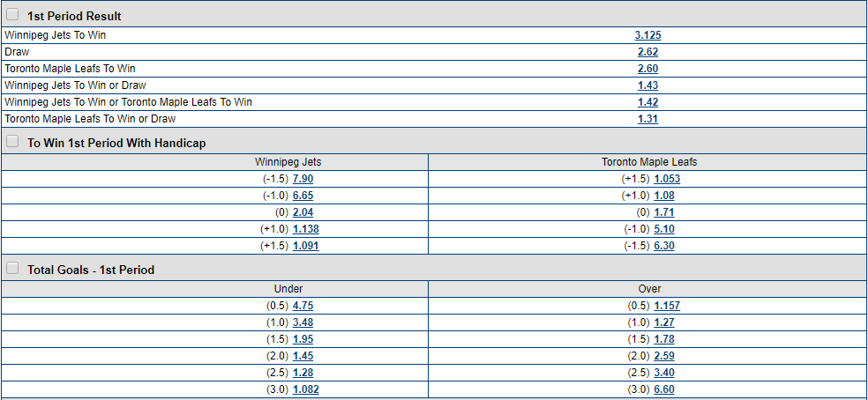Choose Under 1.5 goals at 1.95
Screen dimensions: 868x400
[303, 339]
